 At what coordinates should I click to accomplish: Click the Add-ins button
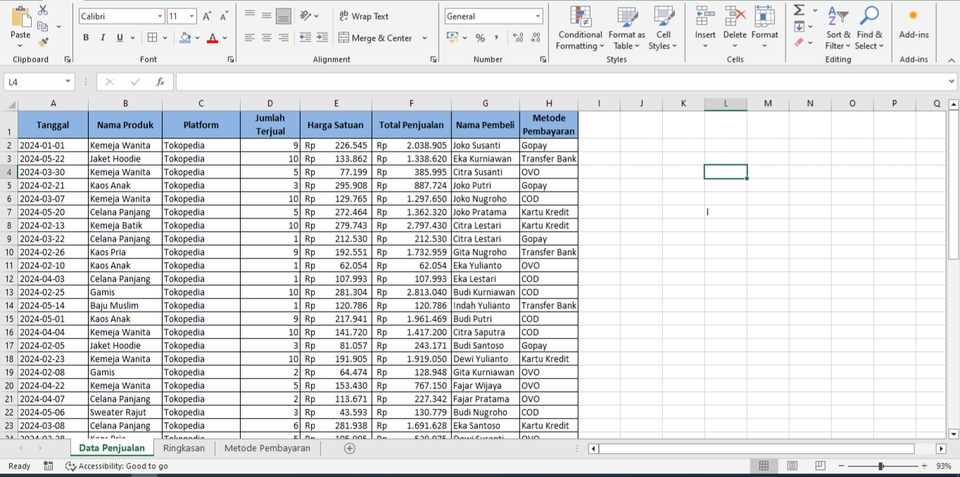(x=913, y=23)
